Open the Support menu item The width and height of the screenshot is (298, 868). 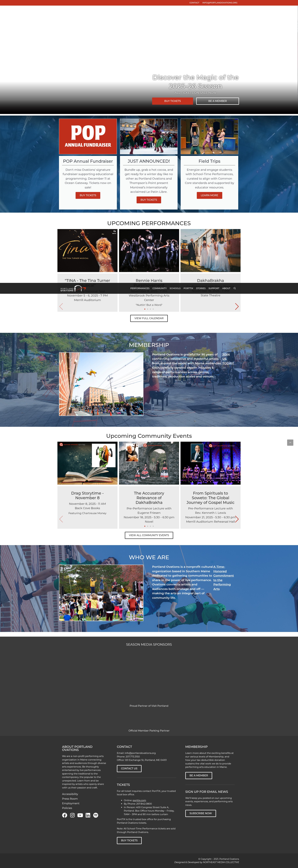[x=214, y=288]
